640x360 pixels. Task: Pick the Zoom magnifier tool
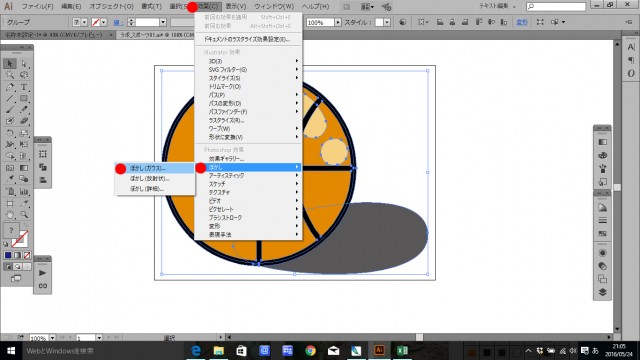point(24,215)
